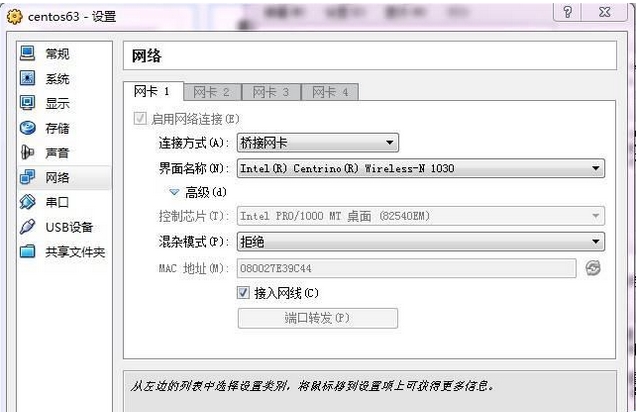Screen dimensions: 636x412
Task: Open 控制芯片 dropdown Intel PRO/1000 MT
Action: click(x=421, y=216)
